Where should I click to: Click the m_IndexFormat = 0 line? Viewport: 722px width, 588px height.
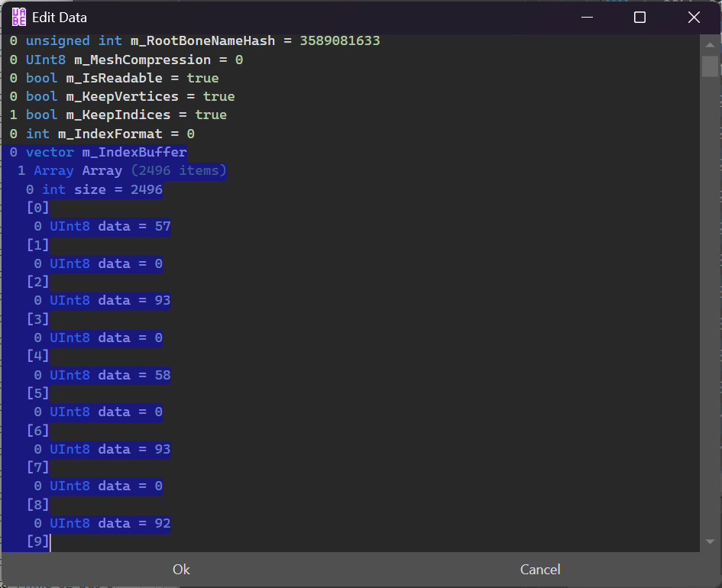pos(110,134)
